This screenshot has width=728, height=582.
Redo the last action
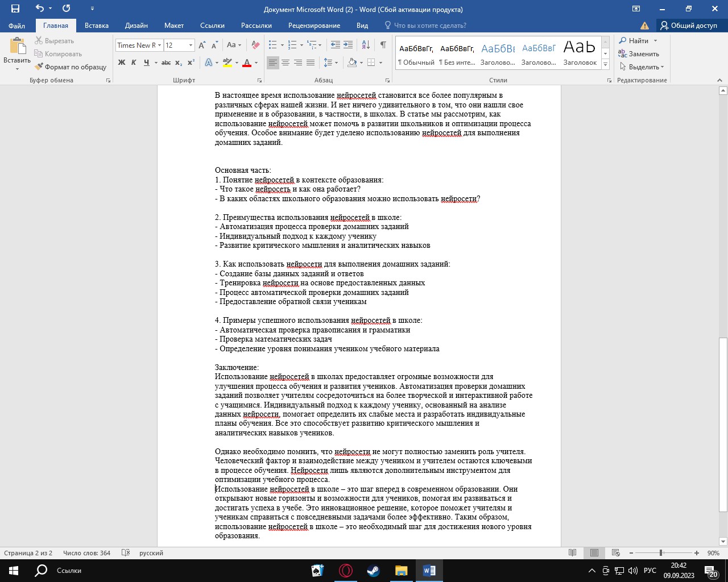click(67, 9)
